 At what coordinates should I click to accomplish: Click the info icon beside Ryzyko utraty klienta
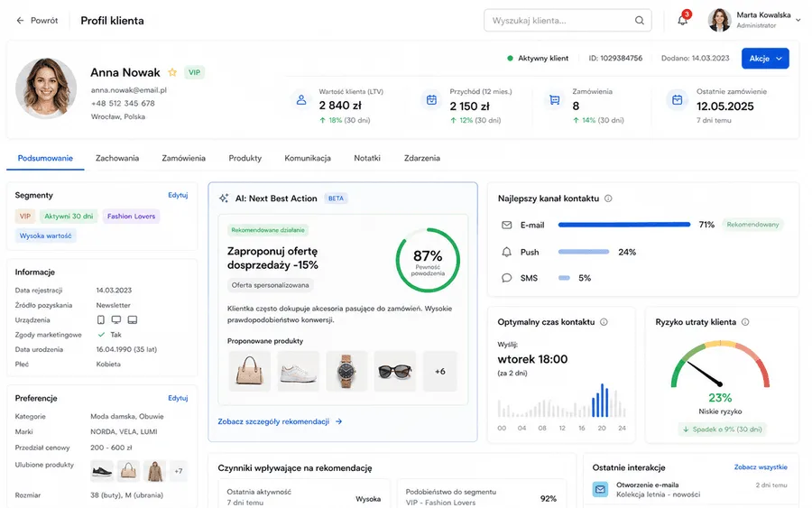tap(745, 322)
